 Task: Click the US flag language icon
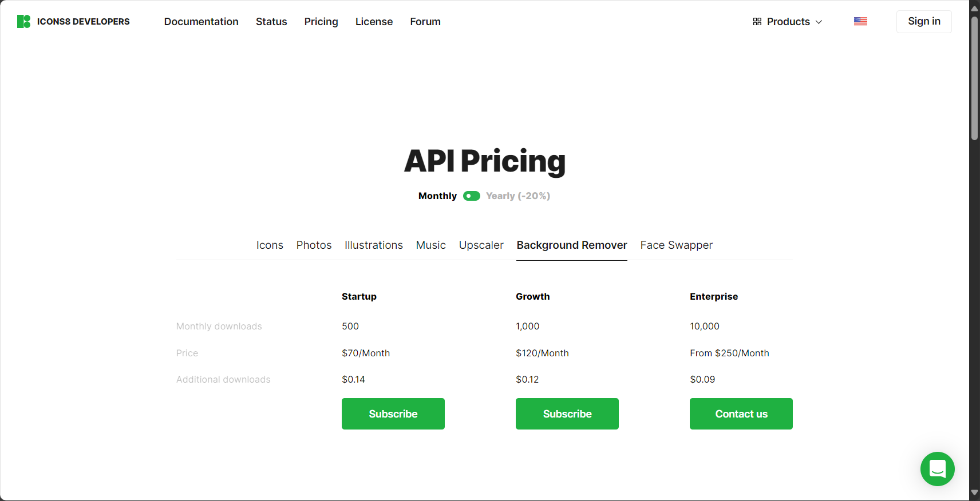click(860, 22)
